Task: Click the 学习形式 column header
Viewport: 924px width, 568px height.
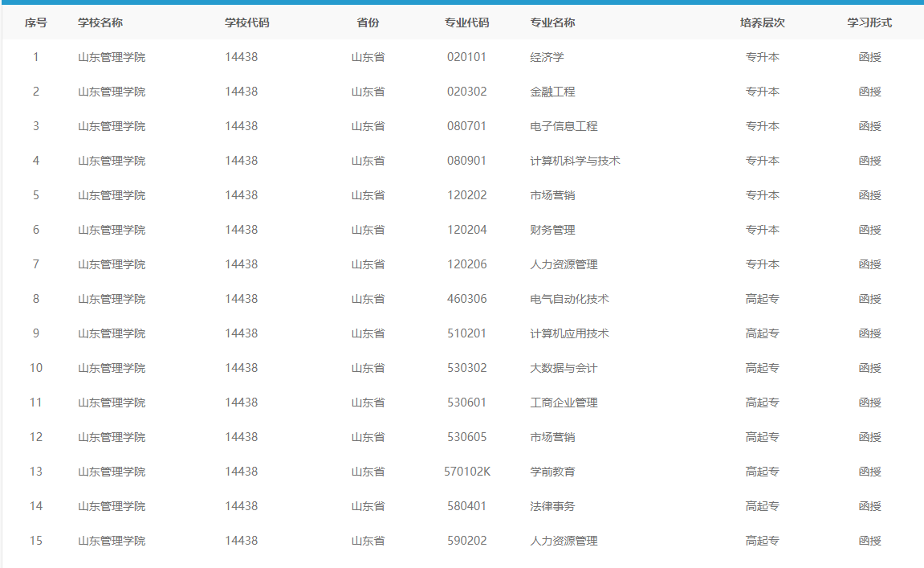Action: click(x=869, y=23)
